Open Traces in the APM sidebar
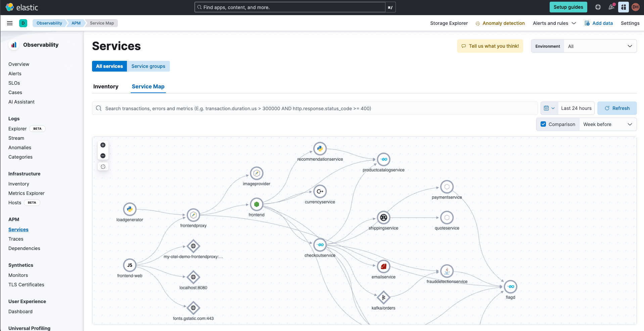Image resolution: width=644 pixels, height=331 pixels. 16,239
